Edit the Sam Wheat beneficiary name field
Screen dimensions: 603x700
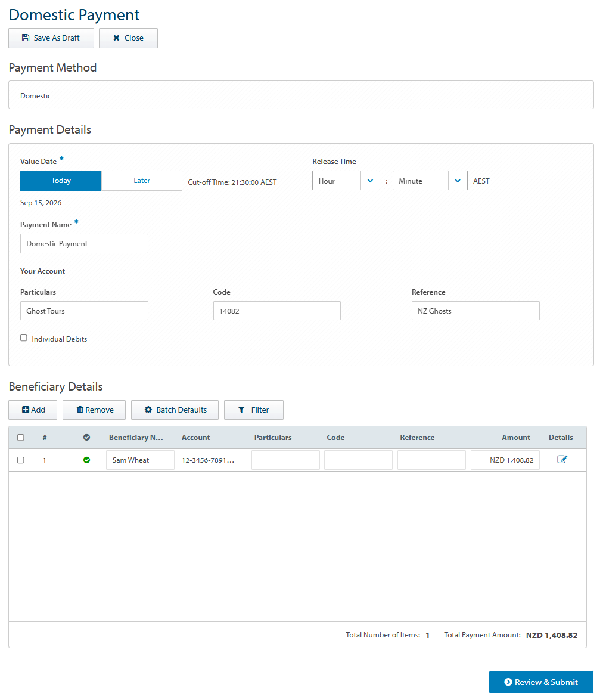140,460
